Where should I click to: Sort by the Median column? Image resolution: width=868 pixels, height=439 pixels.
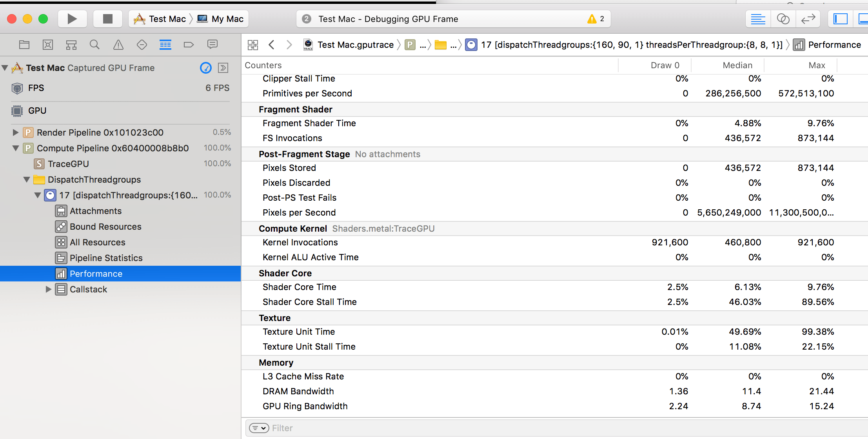point(728,65)
